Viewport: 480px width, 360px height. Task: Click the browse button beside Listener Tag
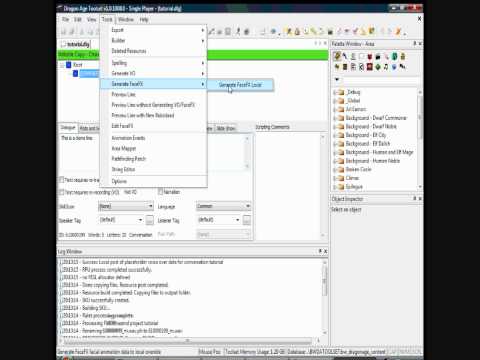(247, 220)
